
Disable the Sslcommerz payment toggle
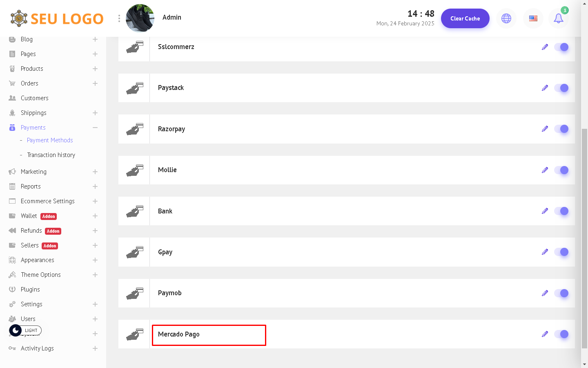pos(561,47)
